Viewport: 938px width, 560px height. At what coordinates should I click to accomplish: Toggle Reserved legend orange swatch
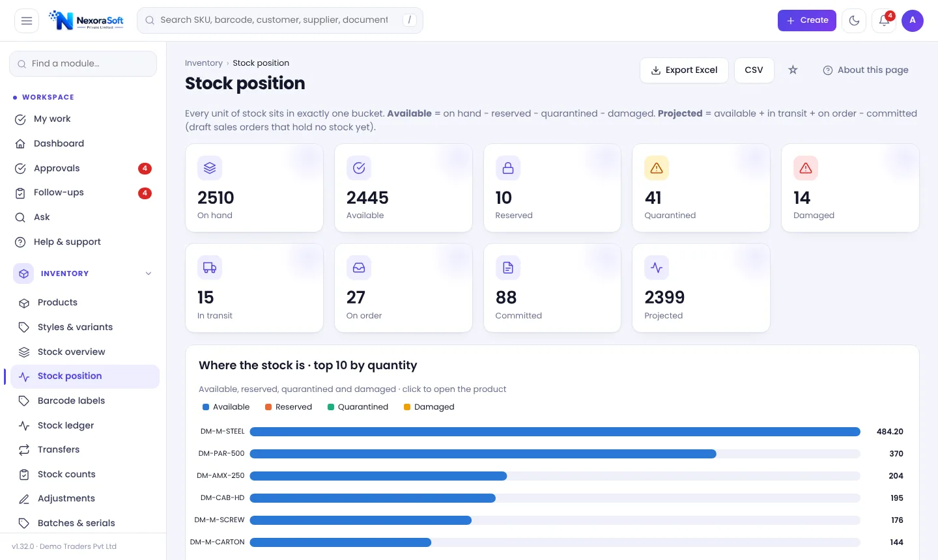268,407
